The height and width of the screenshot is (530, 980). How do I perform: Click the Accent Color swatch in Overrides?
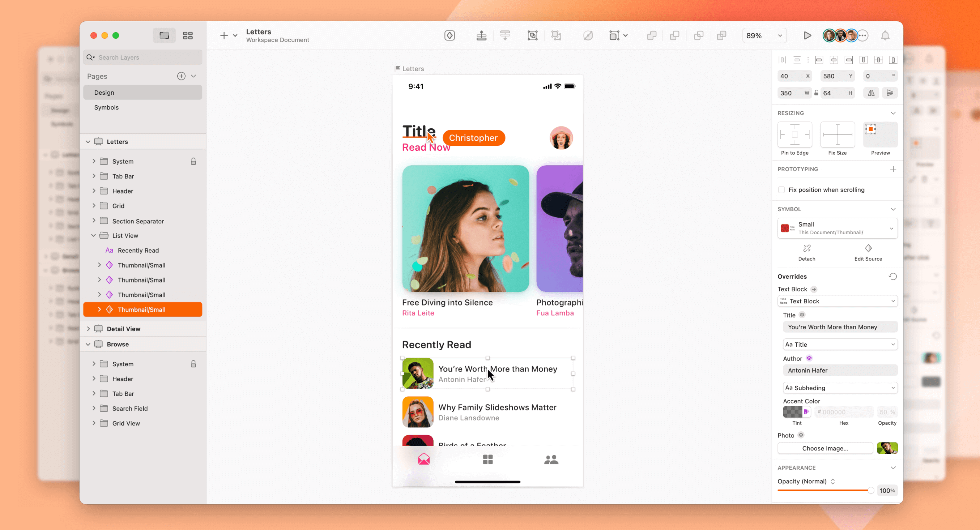[792, 412]
